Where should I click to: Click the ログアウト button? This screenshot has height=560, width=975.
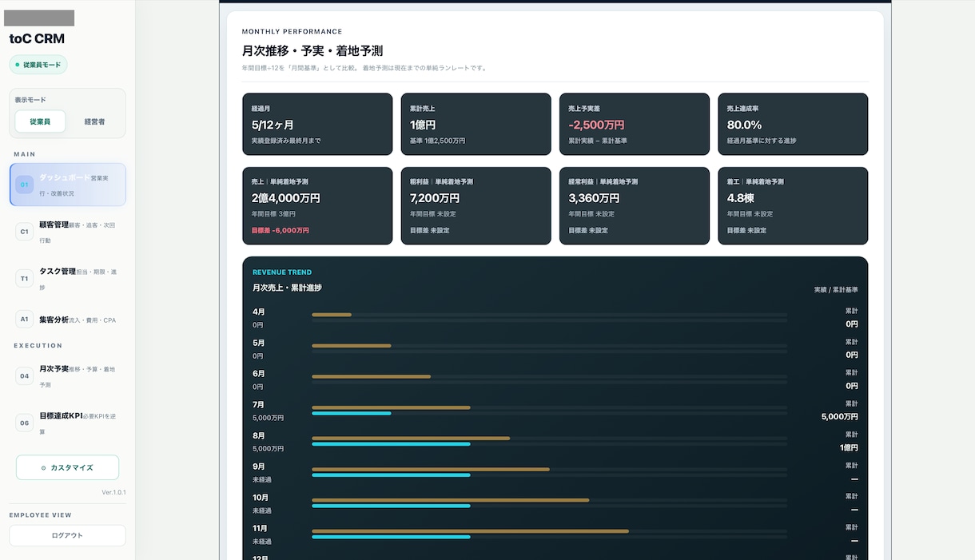click(68, 535)
